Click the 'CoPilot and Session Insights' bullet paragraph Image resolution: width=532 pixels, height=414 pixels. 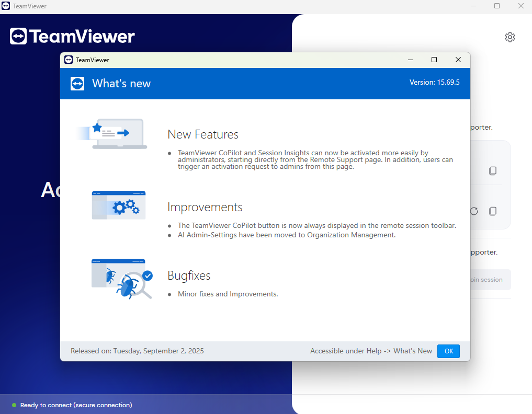coord(315,160)
